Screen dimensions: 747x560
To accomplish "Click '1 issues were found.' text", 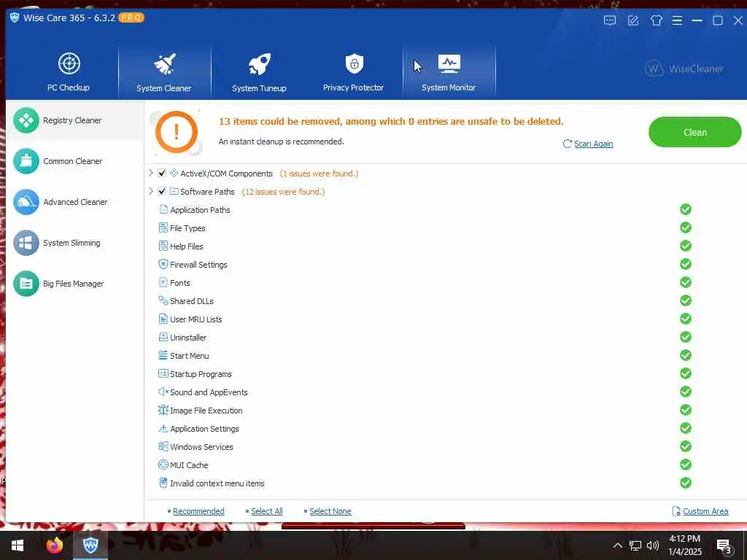I will 319,174.
